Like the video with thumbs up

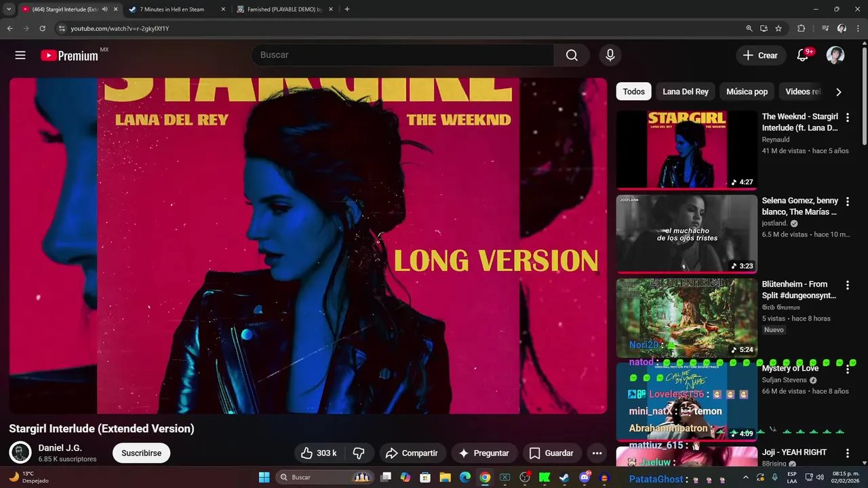click(319, 453)
